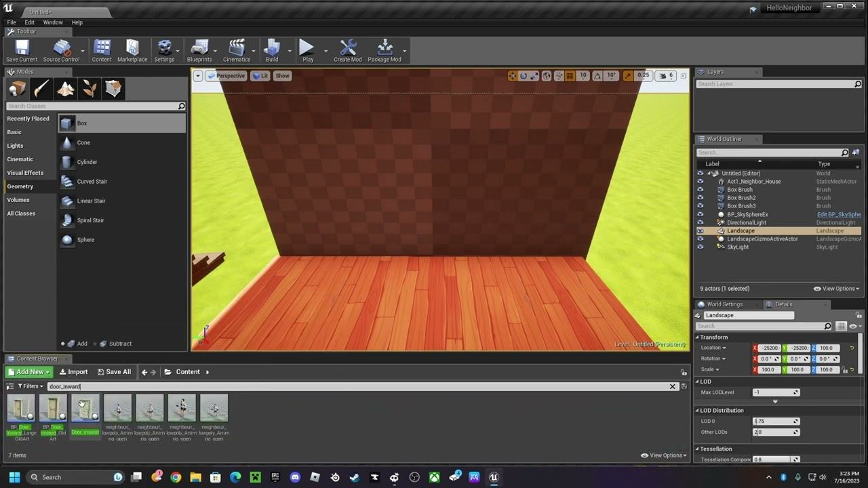
Task: Click Edit BP_SkySphere link in outliner
Action: coord(839,214)
